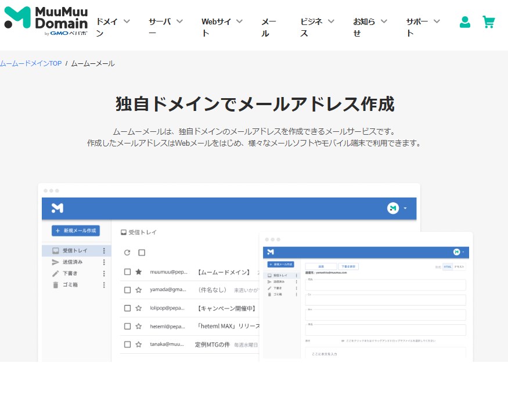Image resolution: width=508 pixels, height=420 pixels.
Task: Select the メール menu item
Action: (269, 27)
